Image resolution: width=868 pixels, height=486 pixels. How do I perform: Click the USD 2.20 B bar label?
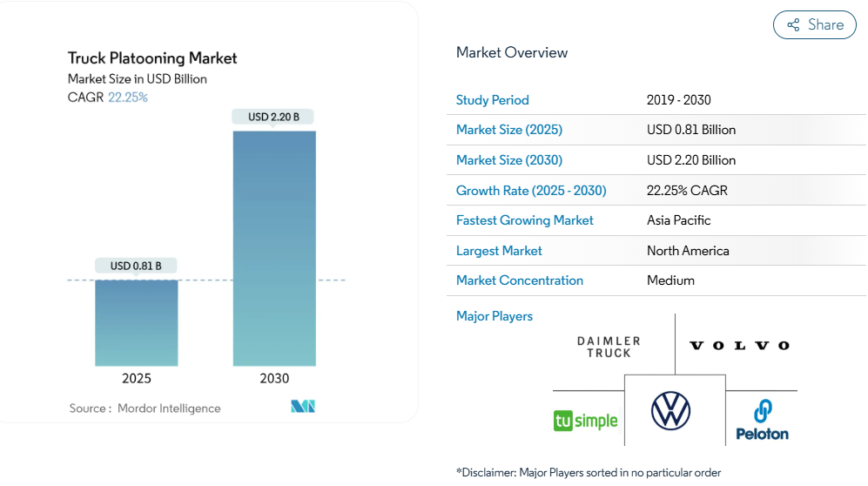pyautogui.click(x=273, y=117)
